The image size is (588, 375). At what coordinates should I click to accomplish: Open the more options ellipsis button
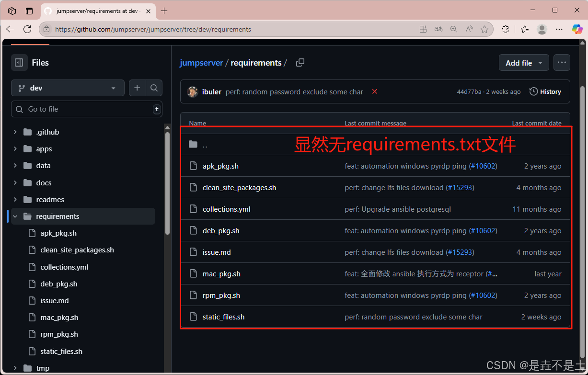pos(562,63)
